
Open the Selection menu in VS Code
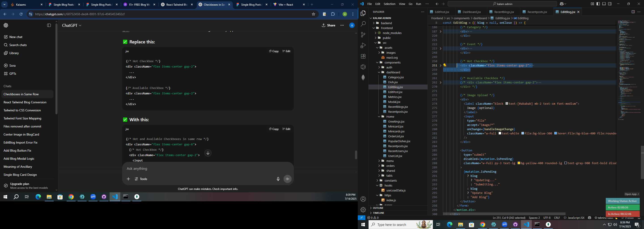pos(390,4)
